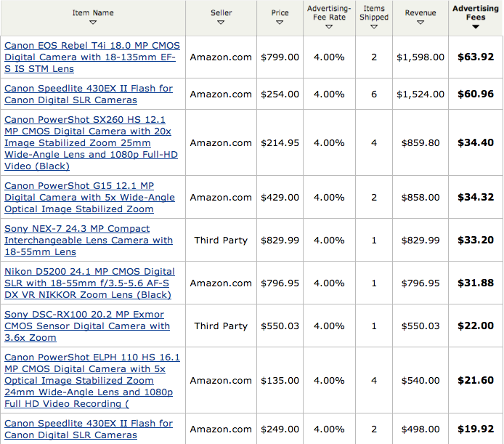Click the sort arrow under Seller
The image size is (504, 444).
click(221, 23)
